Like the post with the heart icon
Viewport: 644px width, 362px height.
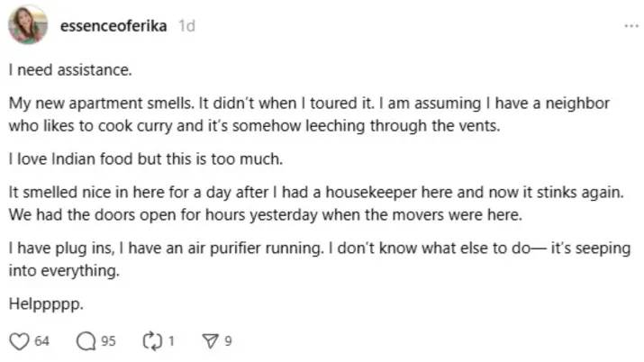[19, 341]
